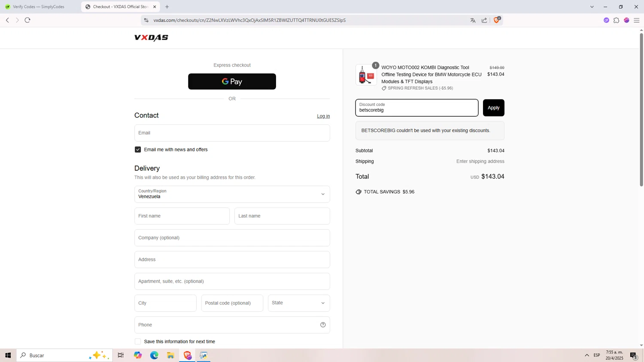Click the SPRING REFRESH SALES tag icon
The width and height of the screenshot is (644, 362).
coord(384,88)
